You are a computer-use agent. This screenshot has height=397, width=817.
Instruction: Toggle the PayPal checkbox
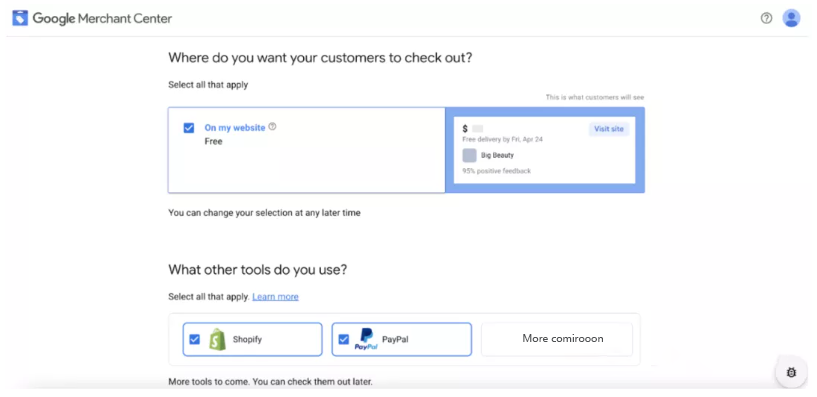(x=343, y=340)
